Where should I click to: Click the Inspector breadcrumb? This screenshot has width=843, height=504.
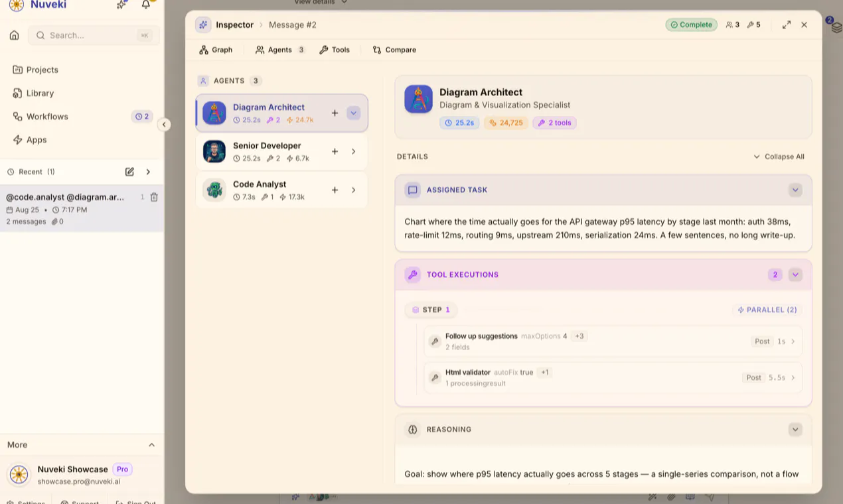[234, 25]
